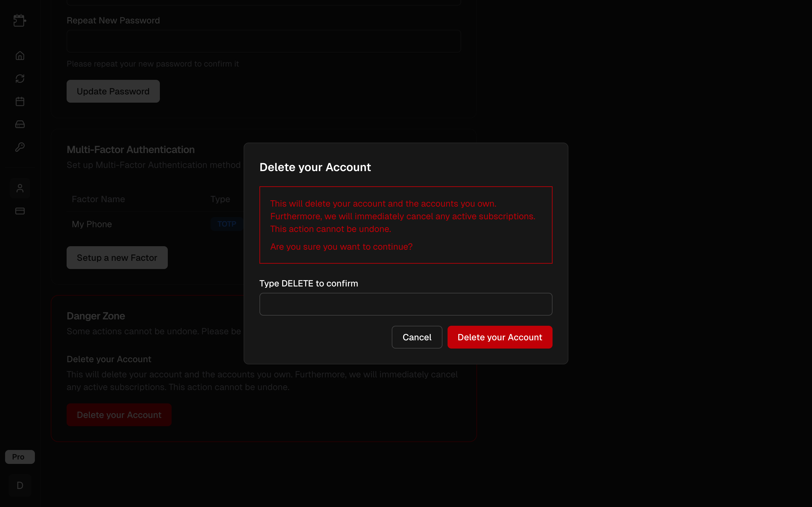Image resolution: width=812 pixels, height=507 pixels.
Task: Click the Delete your Account dialog title
Action: (315, 167)
